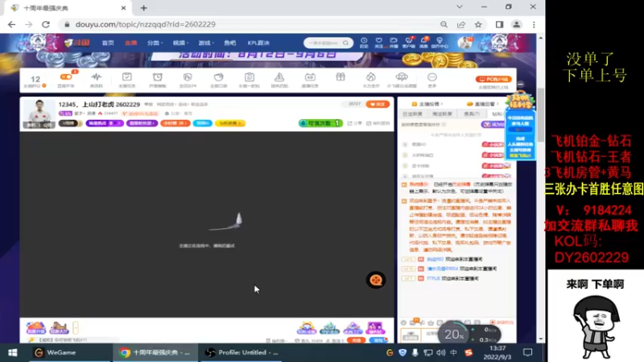Expand the 直播回看 section

tap(483, 105)
